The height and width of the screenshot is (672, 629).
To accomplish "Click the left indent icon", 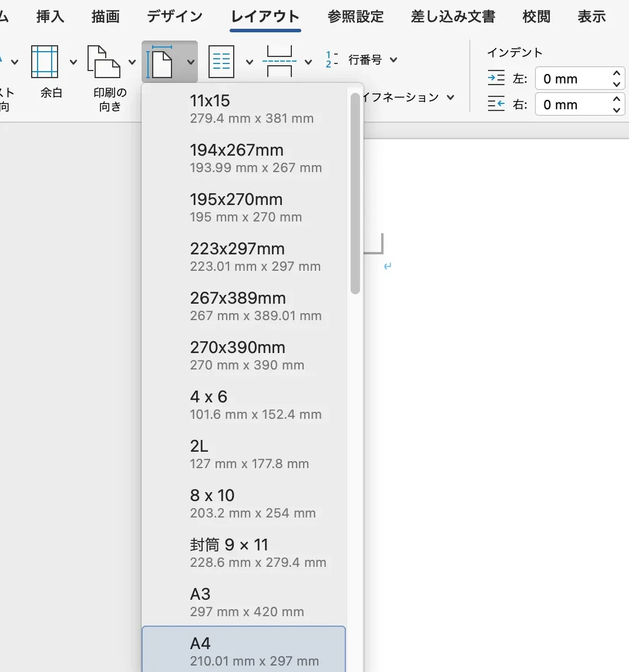I will point(496,79).
